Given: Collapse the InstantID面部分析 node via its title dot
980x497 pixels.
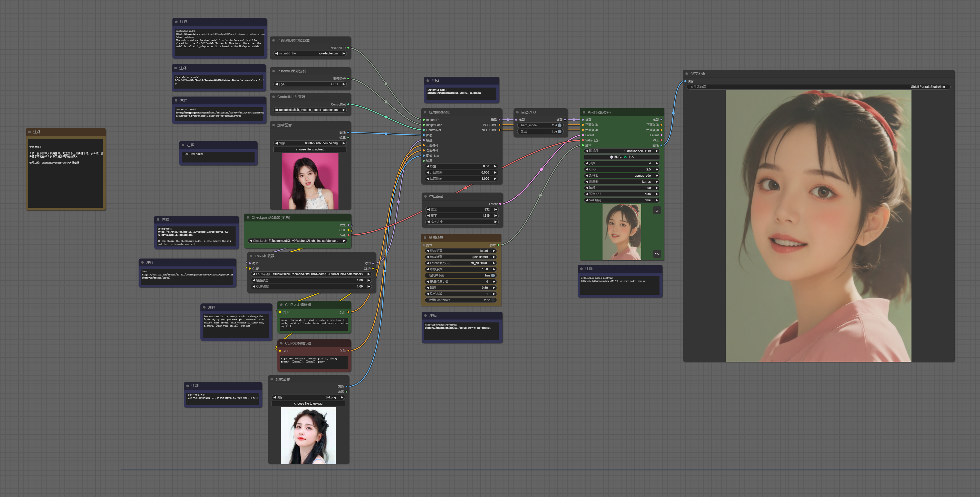Looking at the screenshot, I should (x=274, y=71).
